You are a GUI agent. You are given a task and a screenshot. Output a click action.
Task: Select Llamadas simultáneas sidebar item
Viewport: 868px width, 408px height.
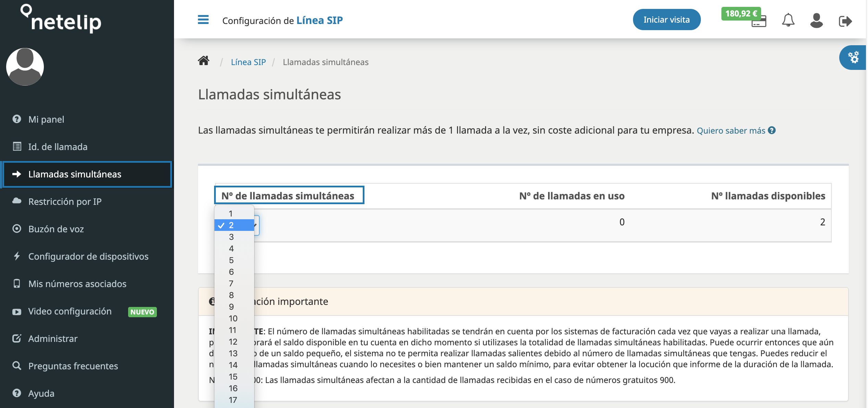click(x=87, y=174)
